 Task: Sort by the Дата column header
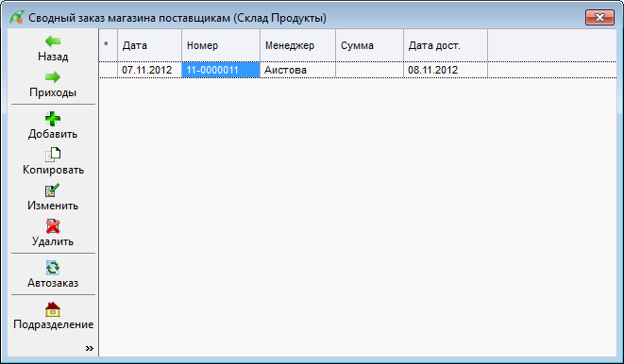[150, 45]
